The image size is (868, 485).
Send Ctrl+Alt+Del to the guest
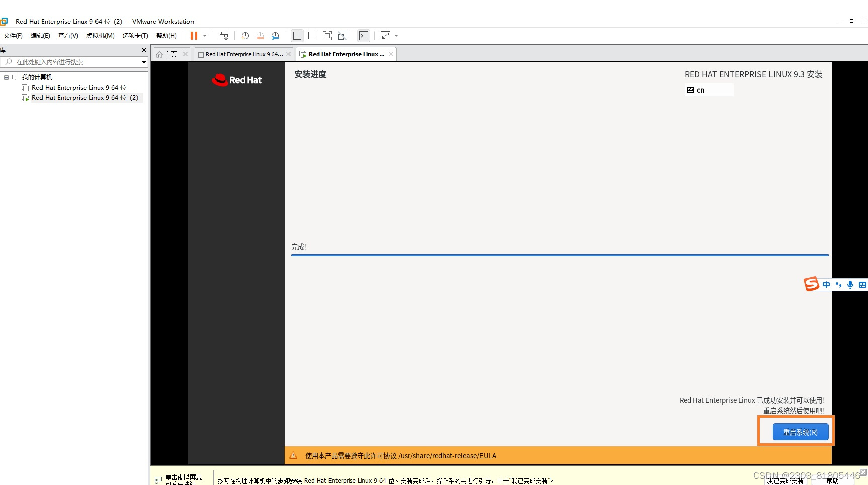coord(224,36)
